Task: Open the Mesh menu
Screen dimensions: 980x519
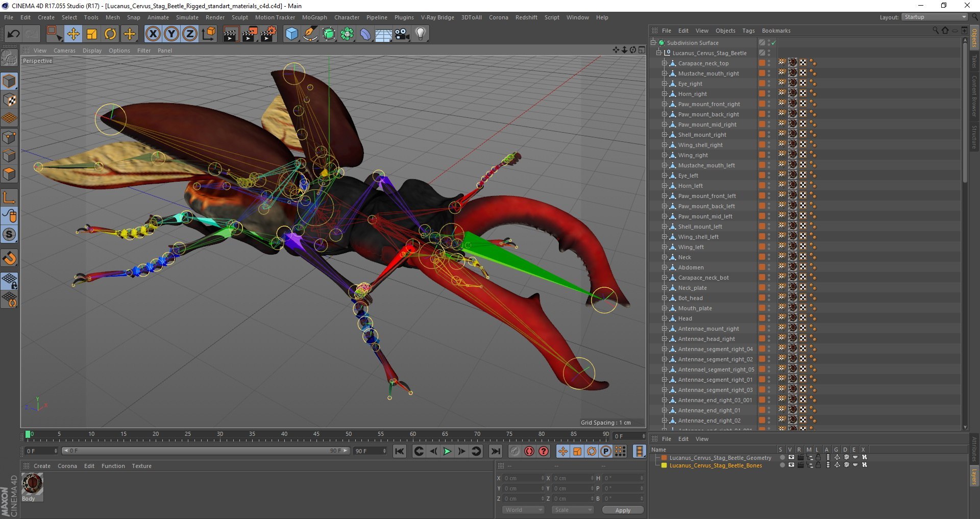Action: [112, 17]
